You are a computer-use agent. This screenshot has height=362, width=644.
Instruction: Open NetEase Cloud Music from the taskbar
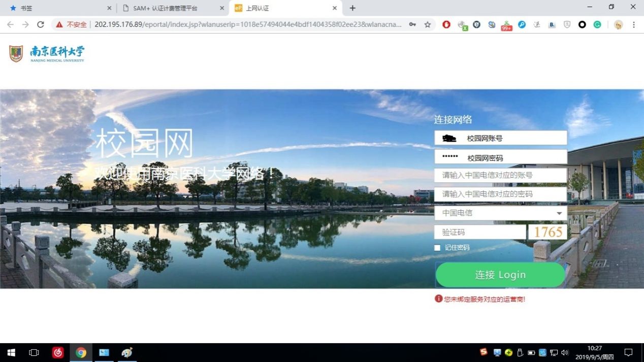click(x=58, y=352)
